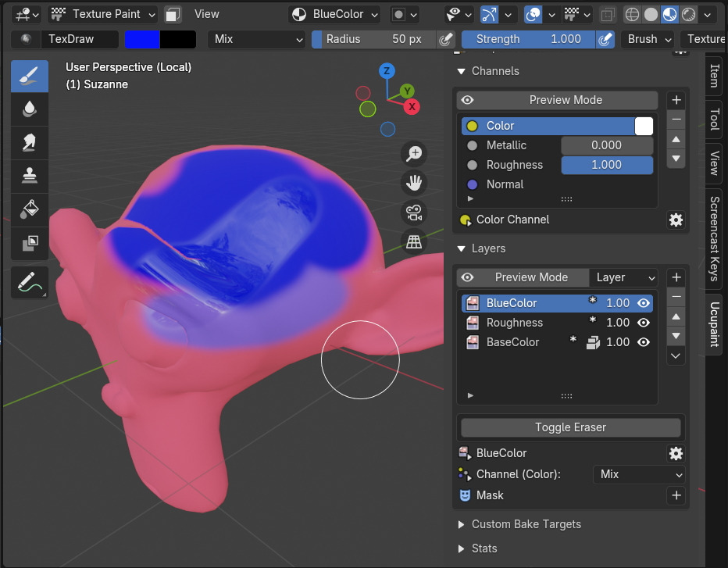Click the viewport zoom magnifier icon
The height and width of the screenshot is (568, 728).
pos(414,153)
